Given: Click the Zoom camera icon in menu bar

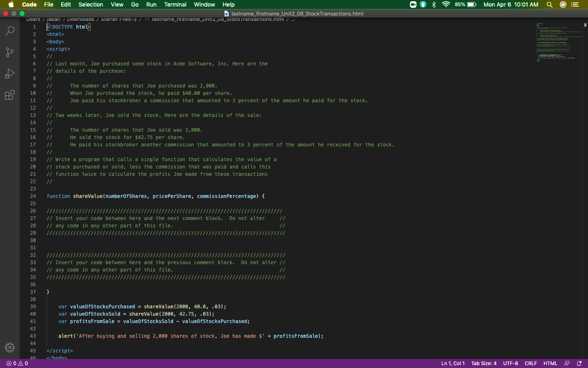Looking at the screenshot, I should 413,4.
